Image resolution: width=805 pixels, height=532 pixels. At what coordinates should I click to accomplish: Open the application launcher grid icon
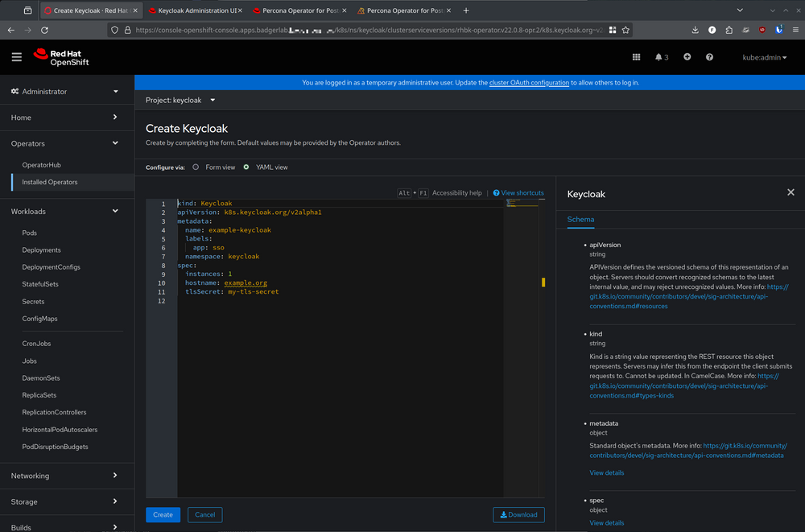636,57
